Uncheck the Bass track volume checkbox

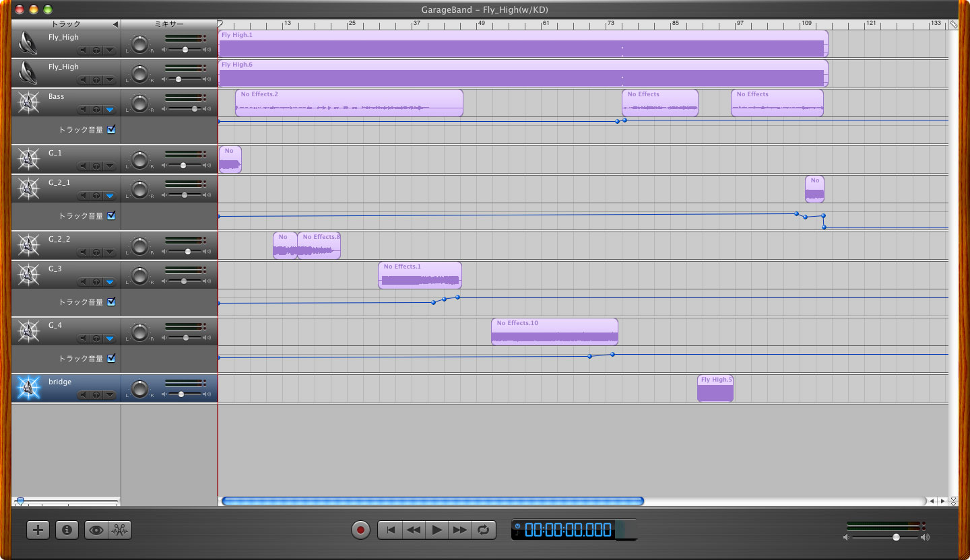(111, 130)
